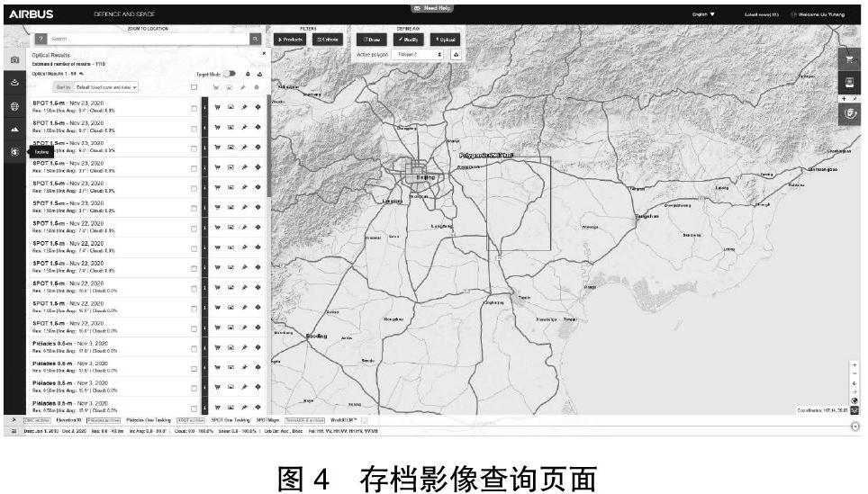Check the first SPOT 1.5-m Nov 22 result
This screenshot has width=868, height=494.
click(194, 229)
